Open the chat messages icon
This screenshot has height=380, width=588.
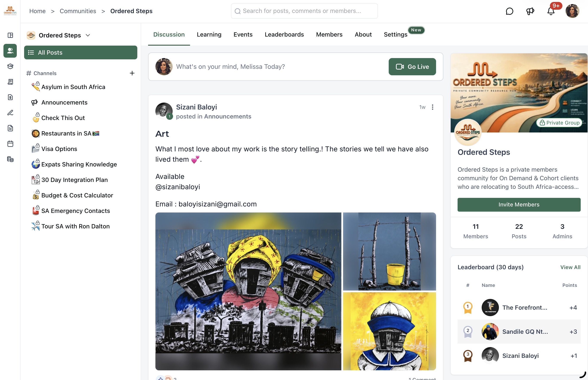pos(509,11)
